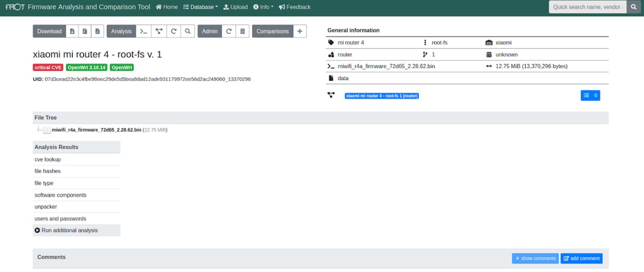The height and width of the screenshot is (272, 644).
Task: Click the critical CVE red tag
Action: point(48,68)
